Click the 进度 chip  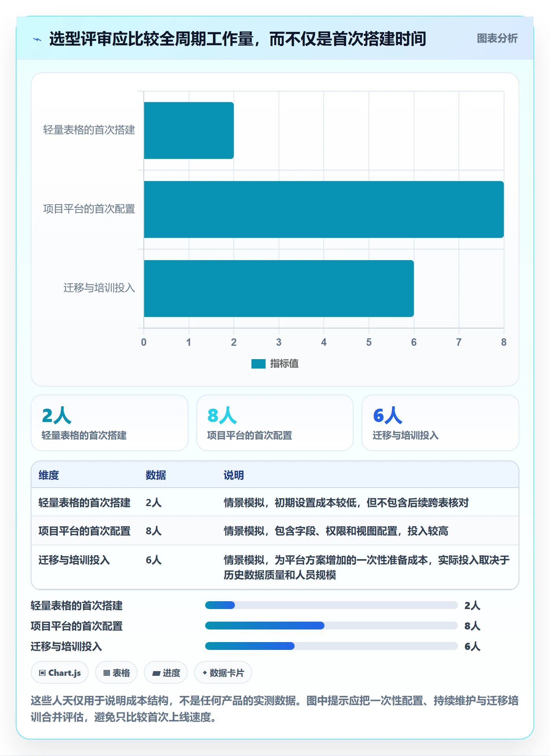tap(166, 673)
